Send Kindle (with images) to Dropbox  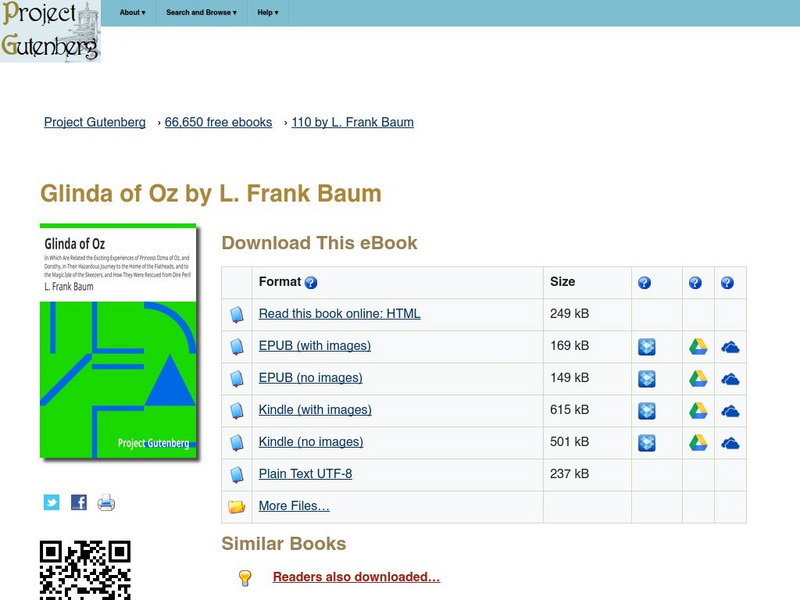(646, 411)
